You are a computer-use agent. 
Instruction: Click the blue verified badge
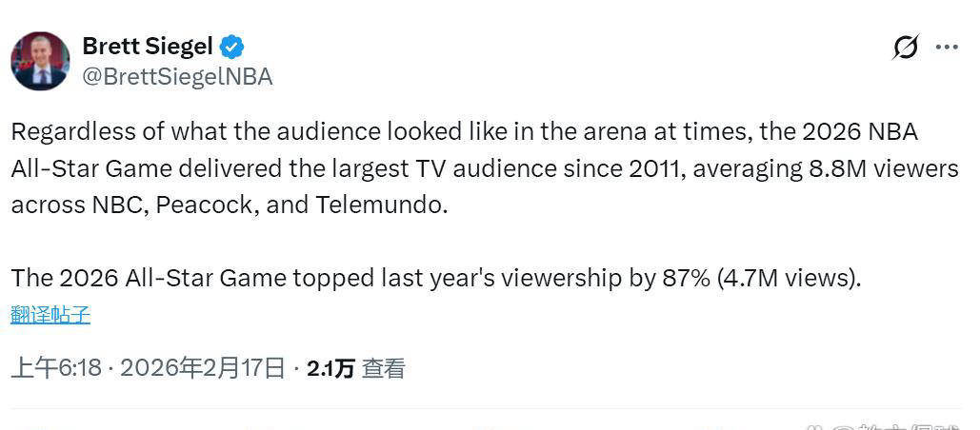(232, 46)
